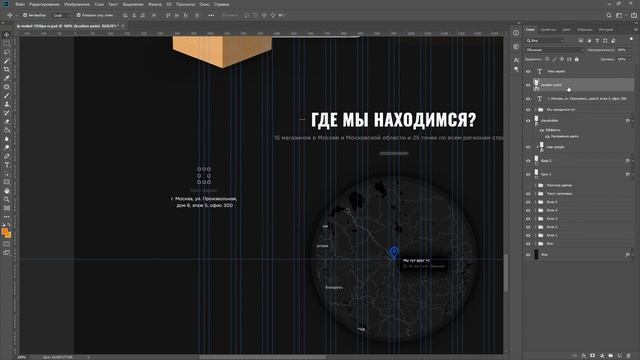
Task: Open the Редактирование menu
Action: click(44, 4)
